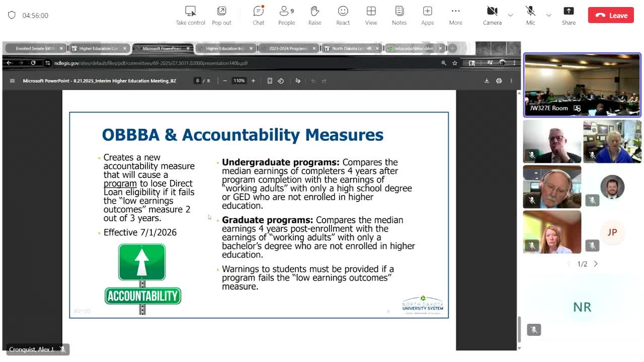Go to next participant page arrow
The height and width of the screenshot is (362, 644).
pos(596,263)
